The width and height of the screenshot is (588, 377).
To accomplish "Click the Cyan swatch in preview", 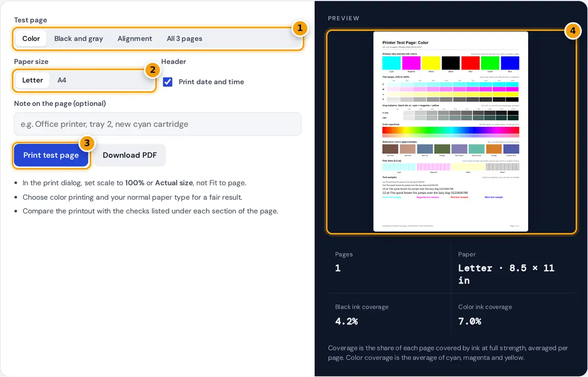I will tap(392, 63).
